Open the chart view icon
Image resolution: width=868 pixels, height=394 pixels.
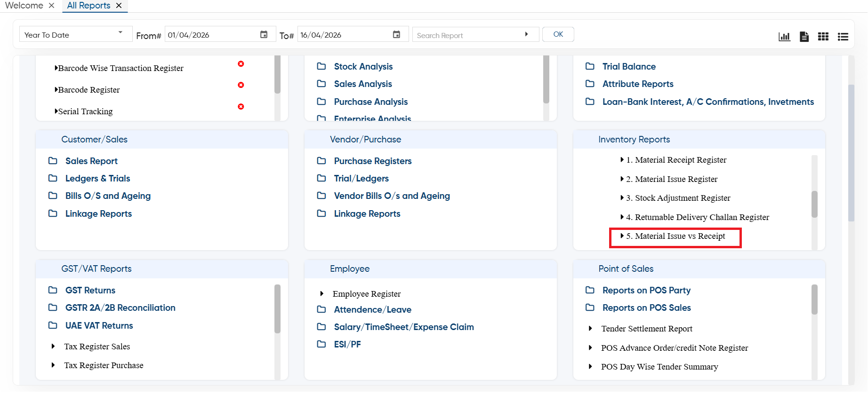tap(784, 37)
